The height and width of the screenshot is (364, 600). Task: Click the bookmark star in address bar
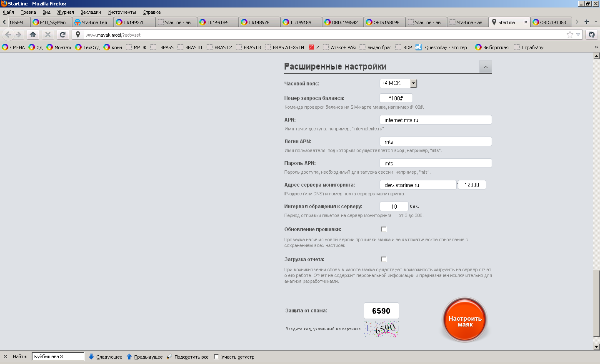click(570, 35)
